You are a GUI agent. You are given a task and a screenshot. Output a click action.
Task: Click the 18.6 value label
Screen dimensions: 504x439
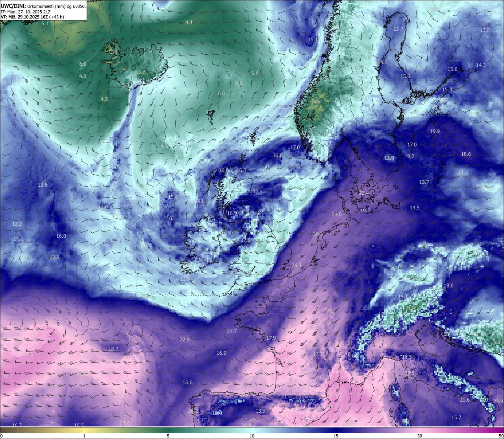point(466,154)
